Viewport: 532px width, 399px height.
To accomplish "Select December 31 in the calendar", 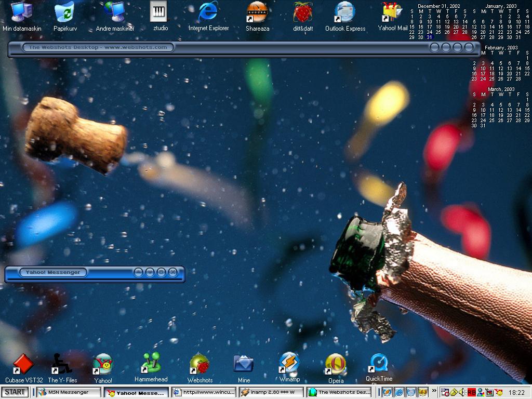I will point(430,37).
